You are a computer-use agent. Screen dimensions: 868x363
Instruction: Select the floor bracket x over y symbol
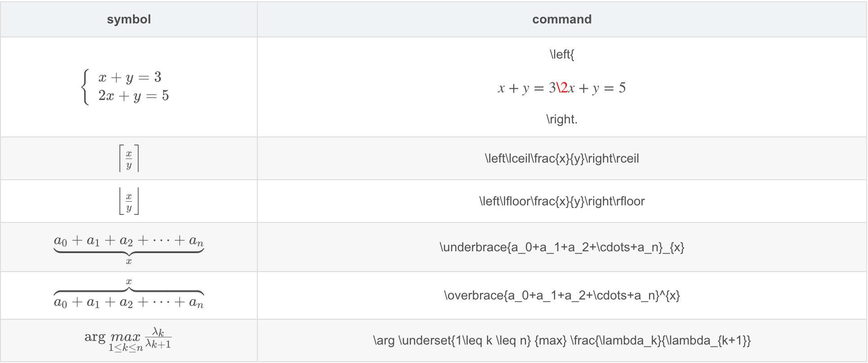129,201
